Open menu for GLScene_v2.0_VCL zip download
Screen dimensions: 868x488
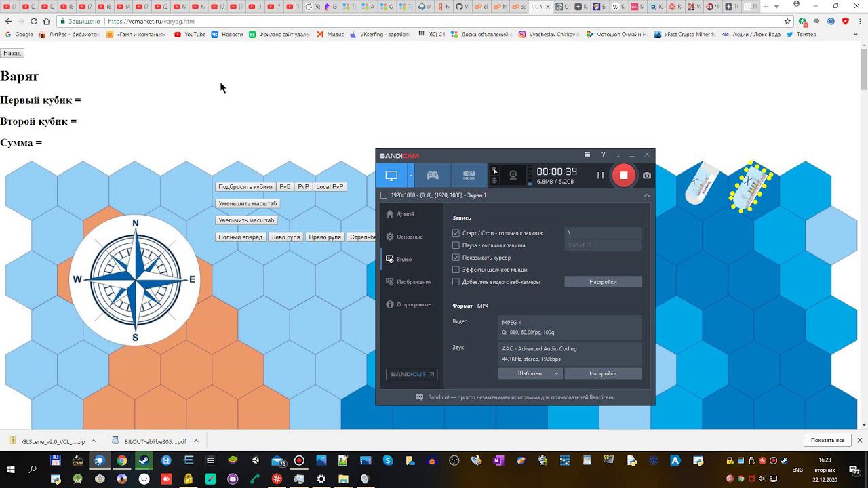click(x=94, y=441)
